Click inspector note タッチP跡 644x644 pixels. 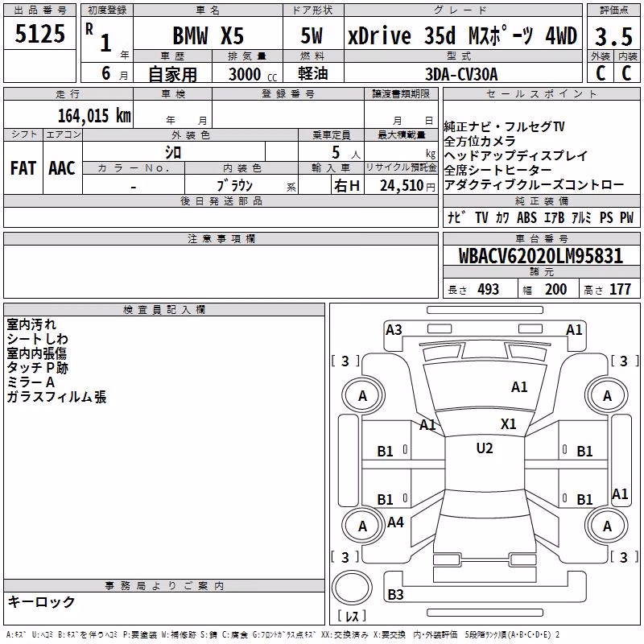pyautogui.click(x=37, y=368)
